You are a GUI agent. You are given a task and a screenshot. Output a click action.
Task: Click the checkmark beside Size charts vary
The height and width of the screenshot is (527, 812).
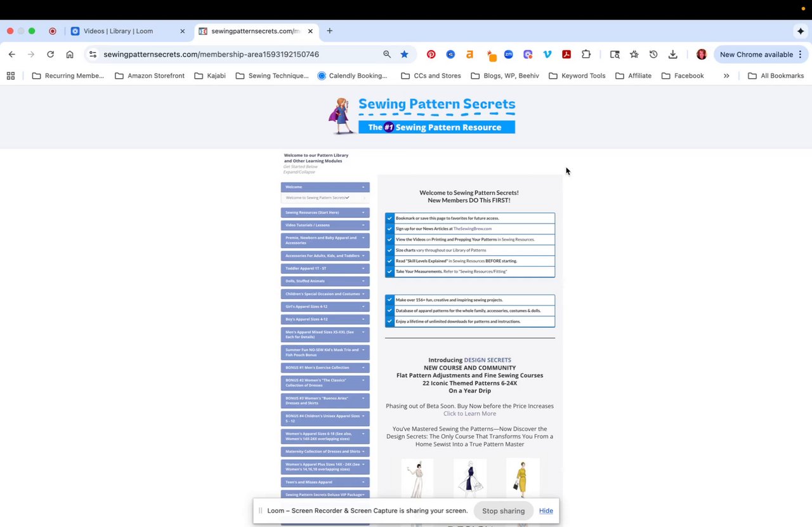390,250
